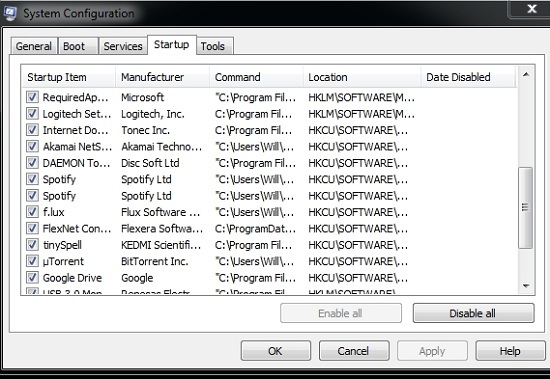The width and height of the screenshot is (550, 379).
Task: Uncheck the DAEMON To... checkbox
Action: tap(32, 162)
